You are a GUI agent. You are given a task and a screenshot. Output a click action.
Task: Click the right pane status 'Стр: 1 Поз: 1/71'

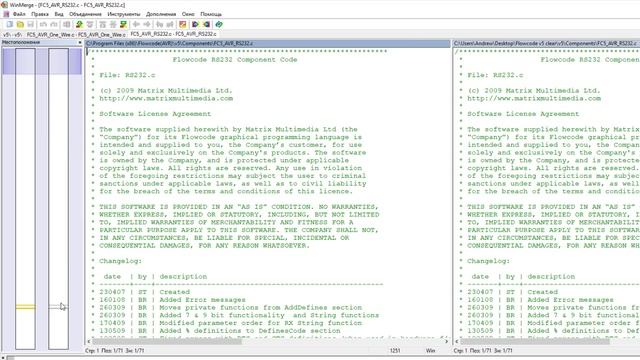[x=483, y=351]
